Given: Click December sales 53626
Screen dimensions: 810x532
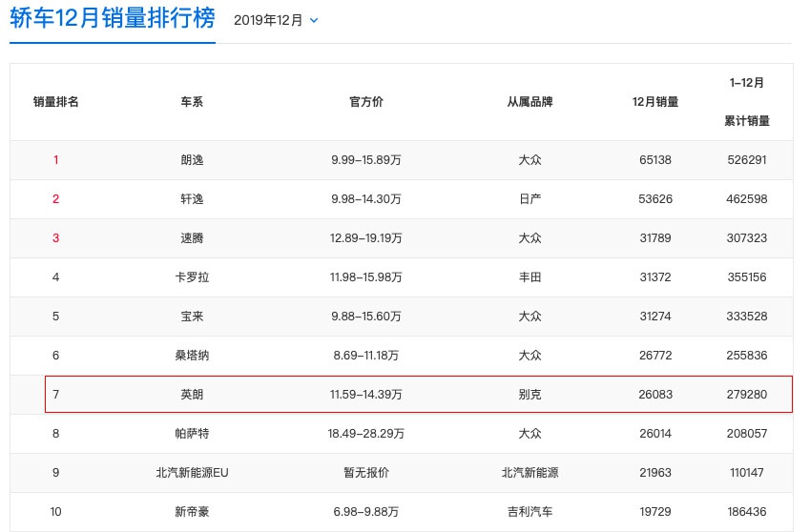Looking at the screenshot, I should coord(655,199).
